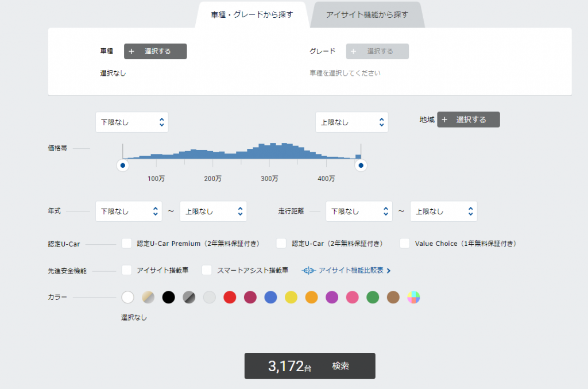
Task: Open 年式 上限なし dropdown
Action: (x=214, y=211)
